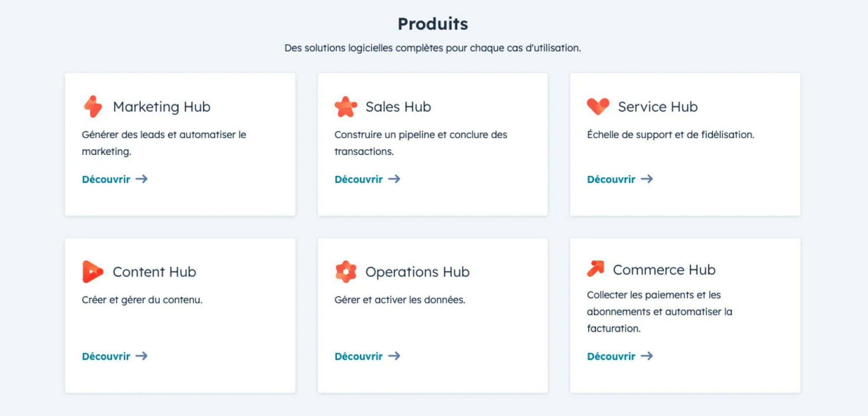Click the arrow beside Sales Hub Découvrir

pos(394,179)
